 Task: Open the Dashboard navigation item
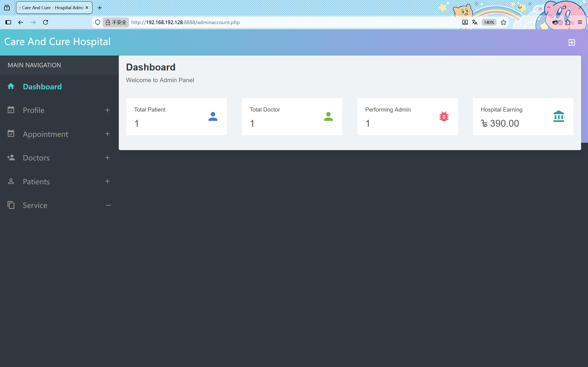pyautogui.click(x=42, y=87)
